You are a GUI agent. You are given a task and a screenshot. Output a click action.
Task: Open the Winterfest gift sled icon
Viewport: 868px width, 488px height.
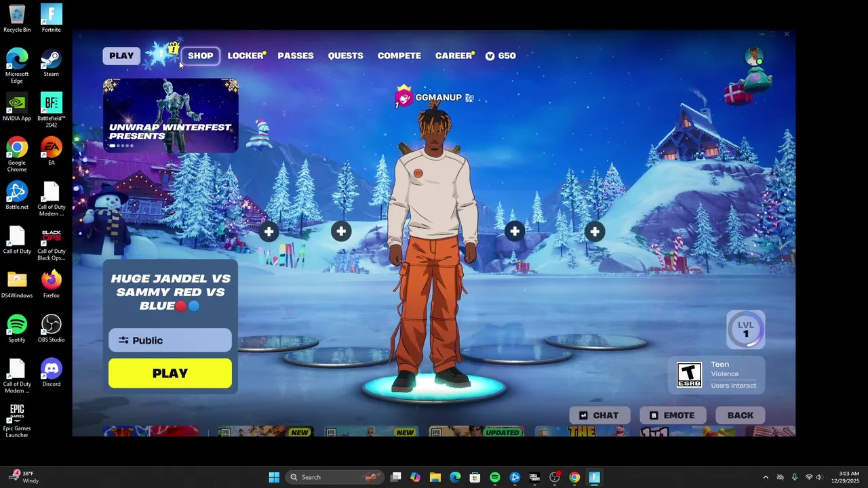749,85
